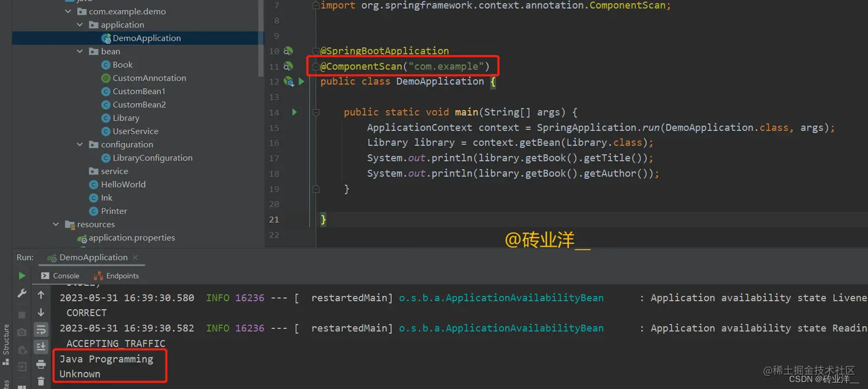Click application.properties file icon
The width and height of the screenshot is (868, 389).
[82, 238]
